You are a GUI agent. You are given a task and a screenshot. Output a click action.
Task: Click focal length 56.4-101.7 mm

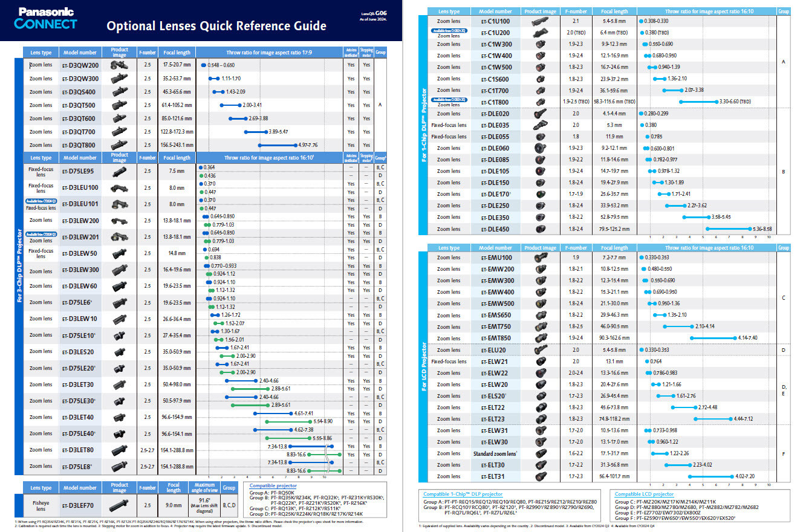tap(614, 476)
